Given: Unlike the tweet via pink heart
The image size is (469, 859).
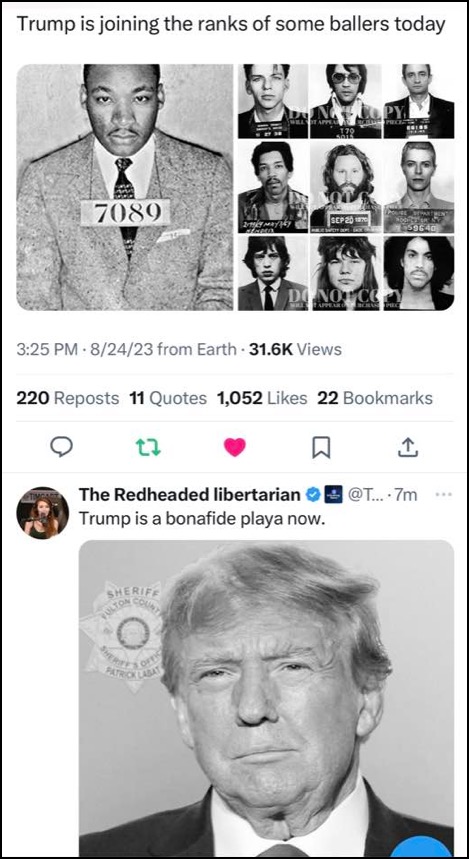Looking at the screenshot, I should [x=234, y=448].
